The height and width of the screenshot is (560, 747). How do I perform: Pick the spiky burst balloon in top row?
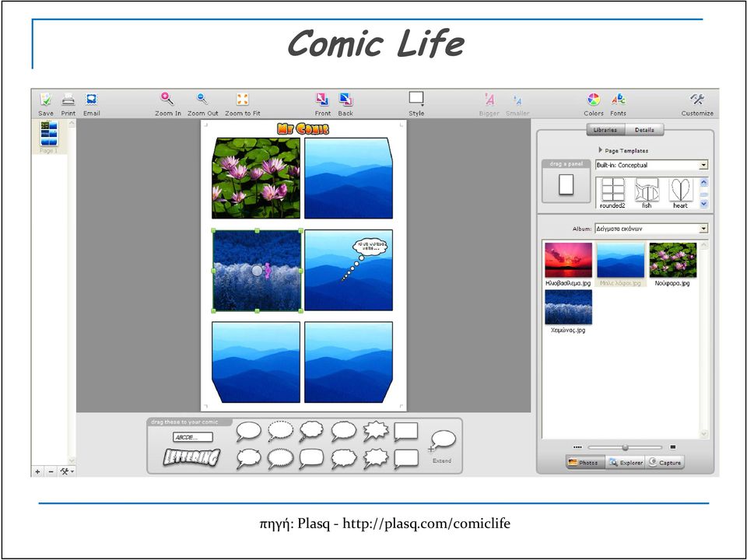coord(376,432)
